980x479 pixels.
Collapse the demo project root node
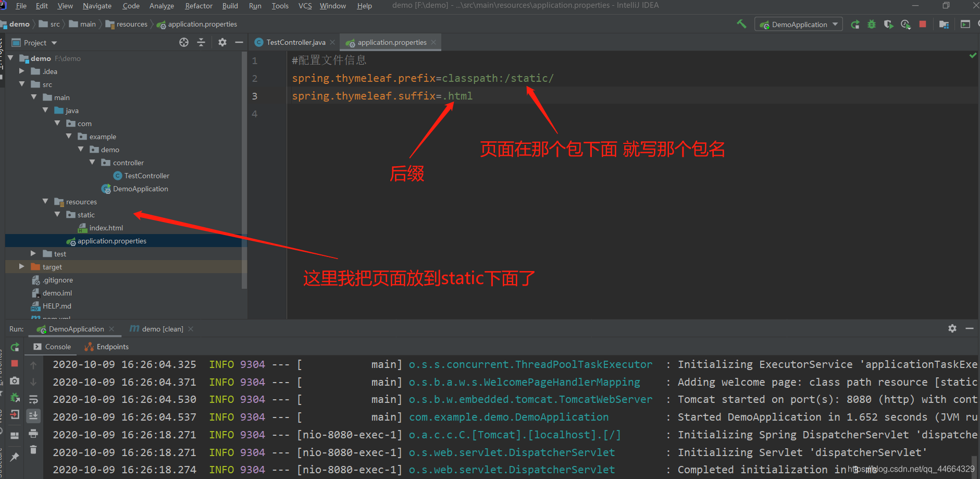10,58
